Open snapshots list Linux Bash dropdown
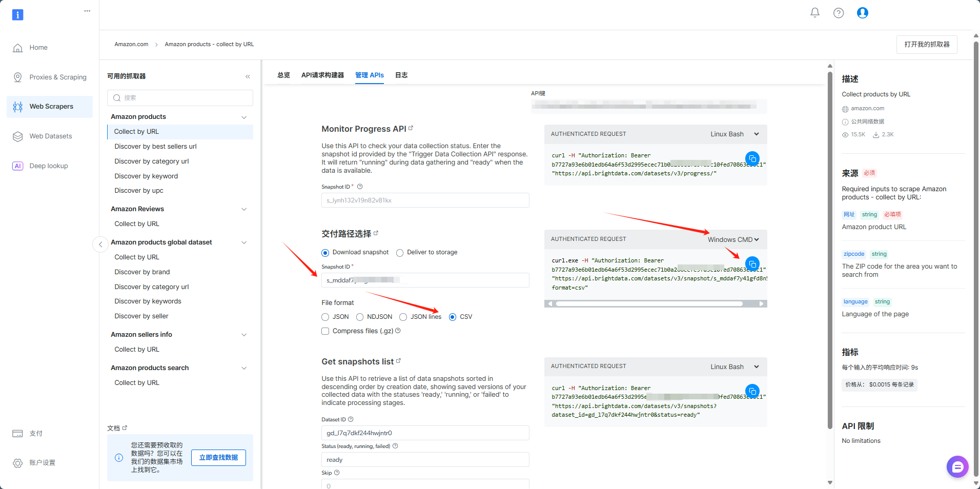 (x=734, y=367)
